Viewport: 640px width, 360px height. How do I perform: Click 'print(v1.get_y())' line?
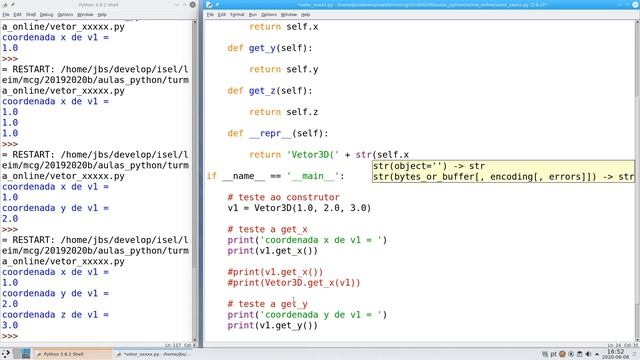click(x=273, y=325)
